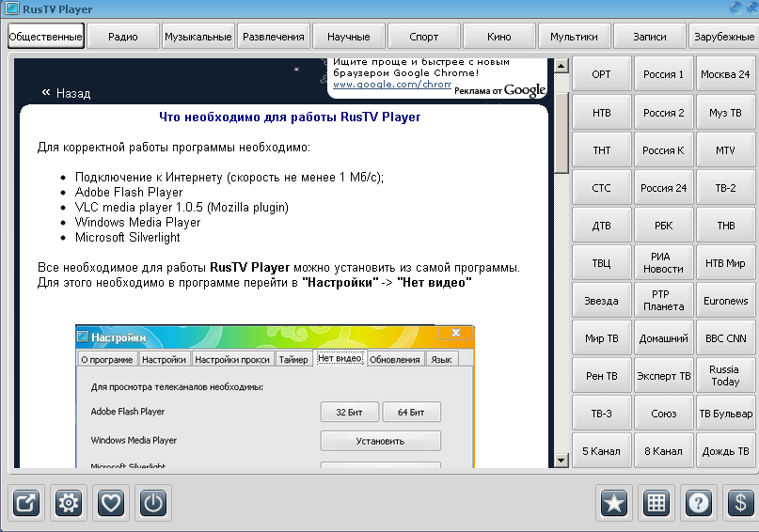Open the Россия 24 channel

click(x=664, y=188)
